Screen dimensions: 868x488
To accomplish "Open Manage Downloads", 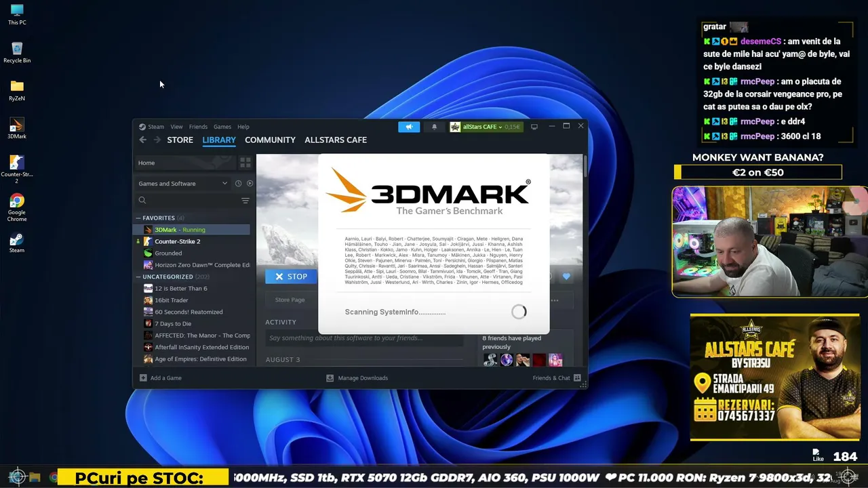I will [357, 378].
